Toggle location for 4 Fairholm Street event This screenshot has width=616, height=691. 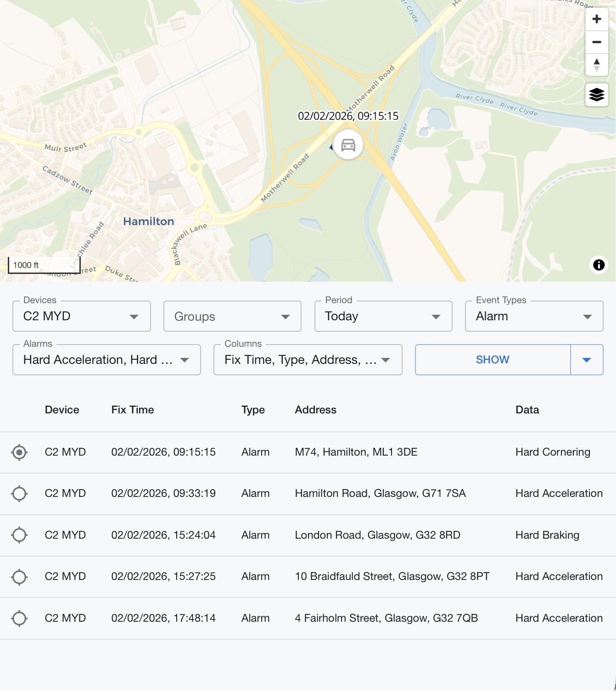point(19,618)
